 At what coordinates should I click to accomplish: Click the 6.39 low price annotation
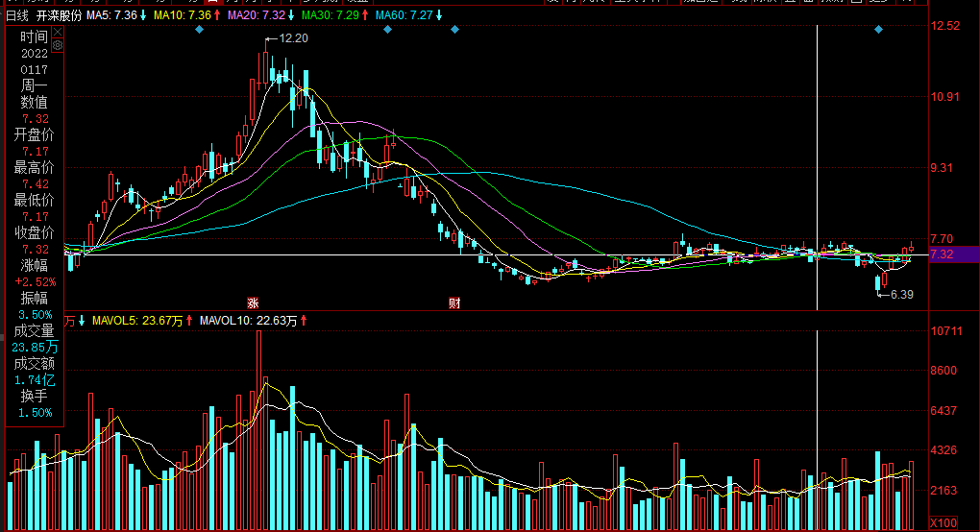pos(901,295)
